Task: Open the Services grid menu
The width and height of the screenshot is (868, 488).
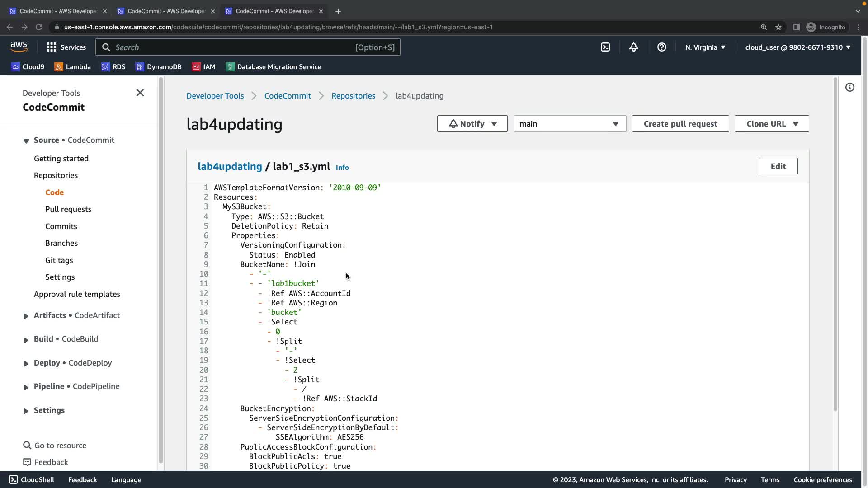Action: click(66, 47)
